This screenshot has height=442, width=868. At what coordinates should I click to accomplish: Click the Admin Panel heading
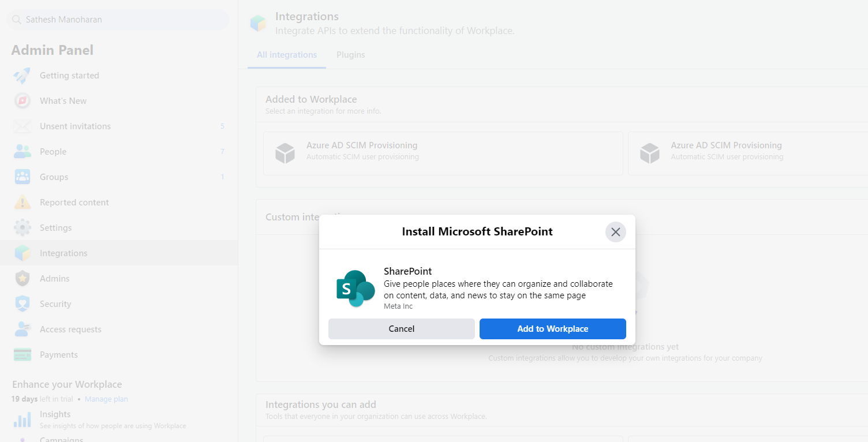pyautogui.click(x=53, y=50)
